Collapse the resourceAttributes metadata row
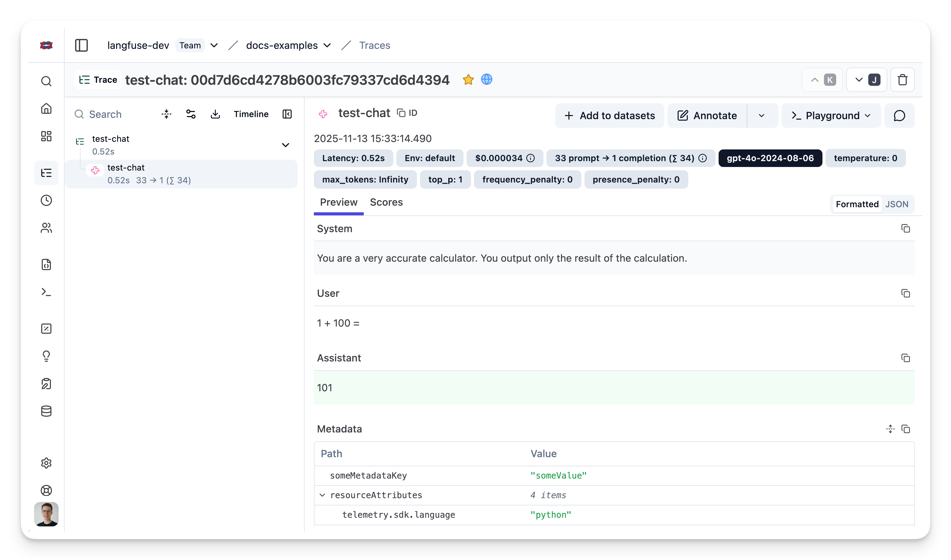 pos(322,495)
